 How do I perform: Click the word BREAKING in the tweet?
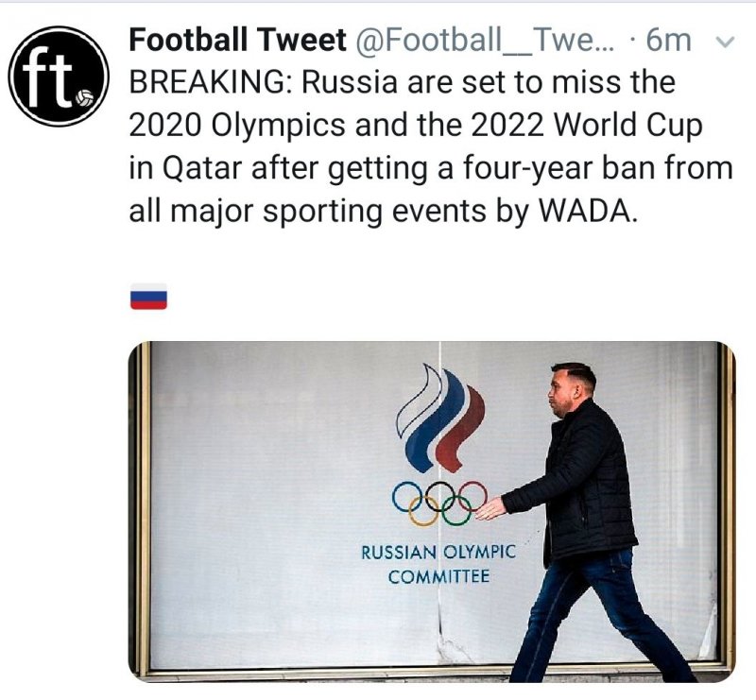[x=208, y=82]
